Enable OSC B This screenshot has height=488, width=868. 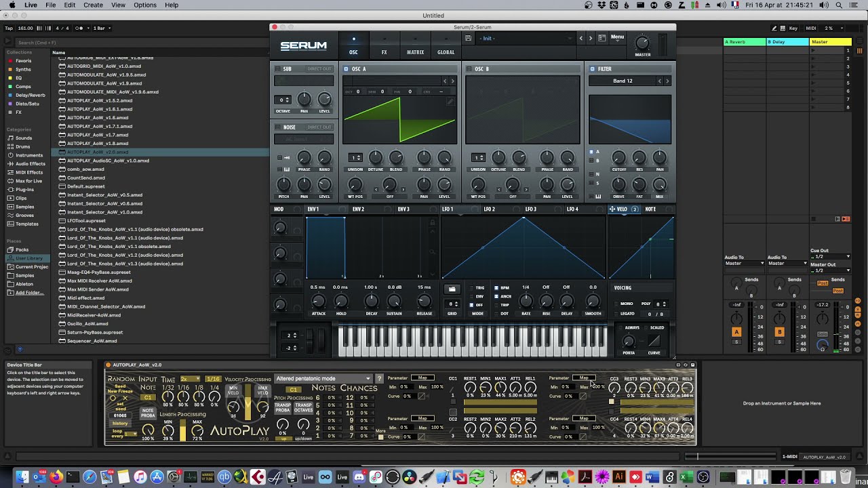point(469,69)
